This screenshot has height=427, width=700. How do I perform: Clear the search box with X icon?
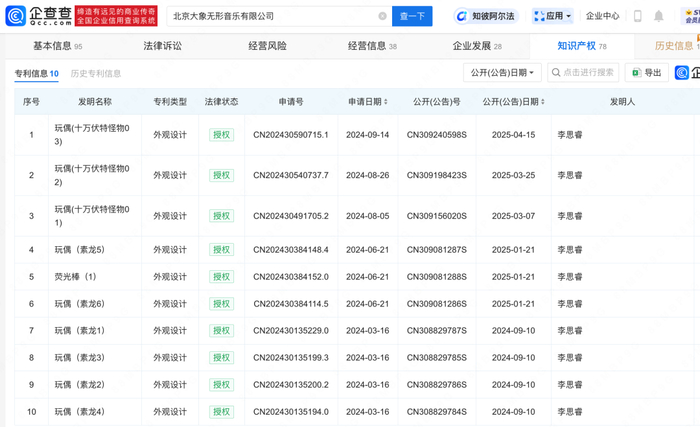click(x=382, y=16)
